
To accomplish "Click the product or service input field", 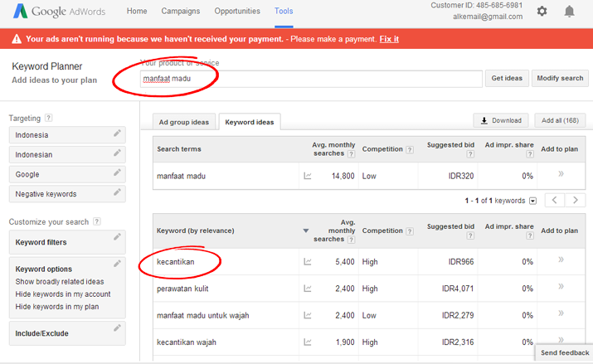I will [x=311, y=79].
